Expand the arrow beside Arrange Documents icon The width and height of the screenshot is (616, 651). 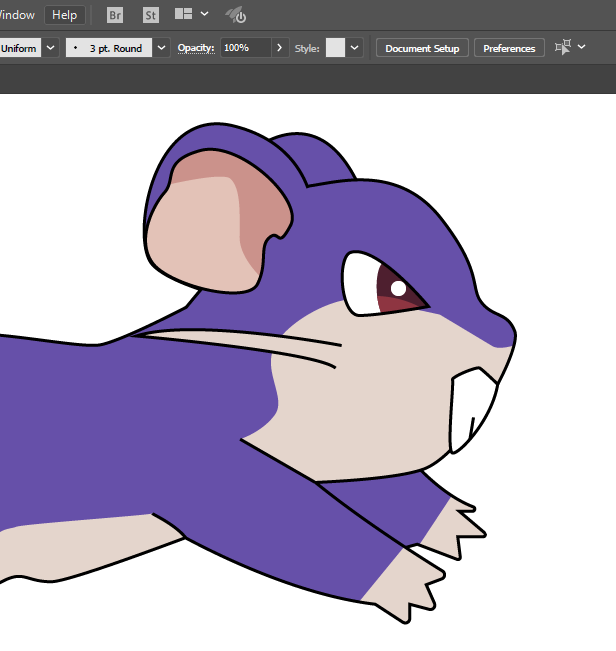coord(205,15)
